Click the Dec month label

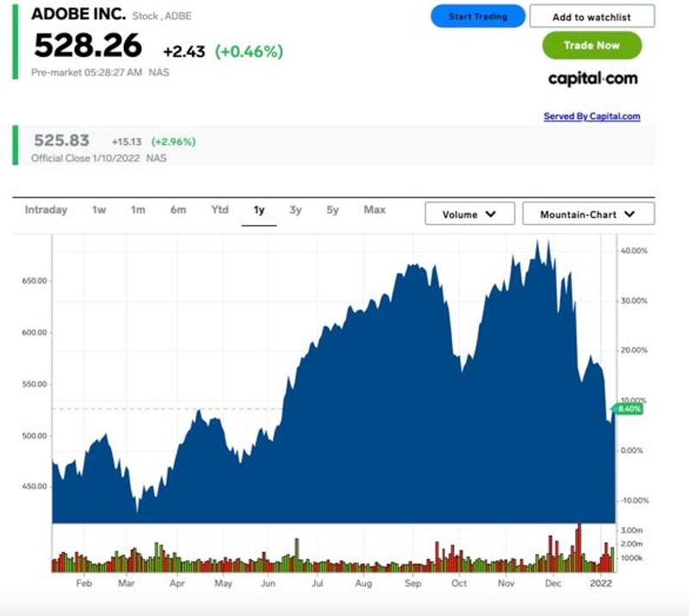pos(553,583)
